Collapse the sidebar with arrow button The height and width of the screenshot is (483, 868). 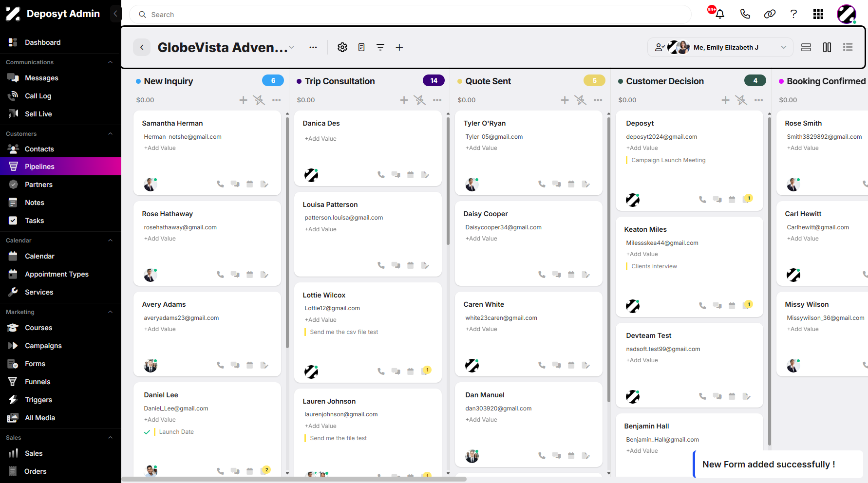pyautogui.click(x=115, y=14)
